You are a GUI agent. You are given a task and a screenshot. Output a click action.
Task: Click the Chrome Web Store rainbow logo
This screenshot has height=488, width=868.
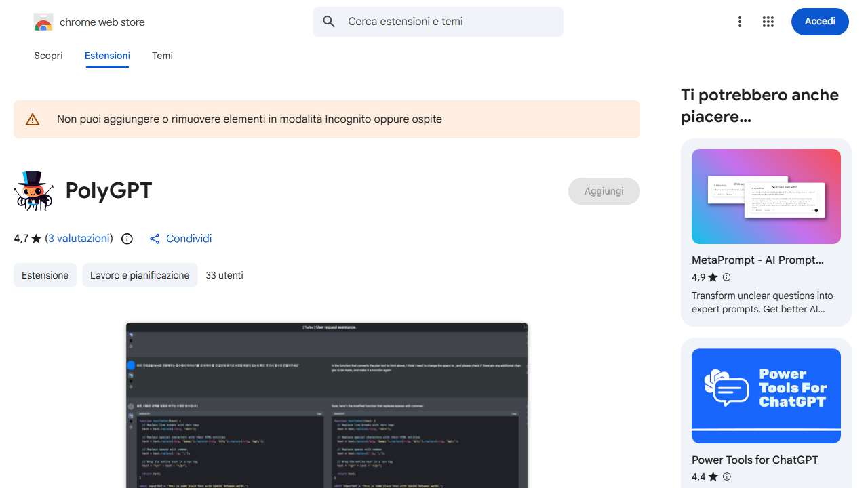43,22
